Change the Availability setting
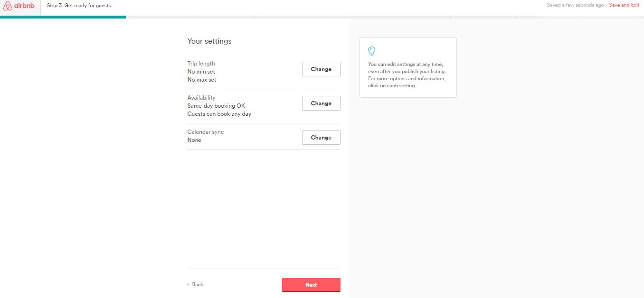 321,103
